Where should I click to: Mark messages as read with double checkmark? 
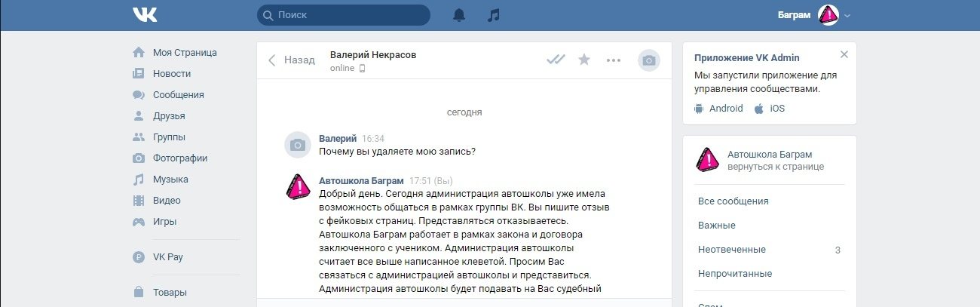coord(556,60)
